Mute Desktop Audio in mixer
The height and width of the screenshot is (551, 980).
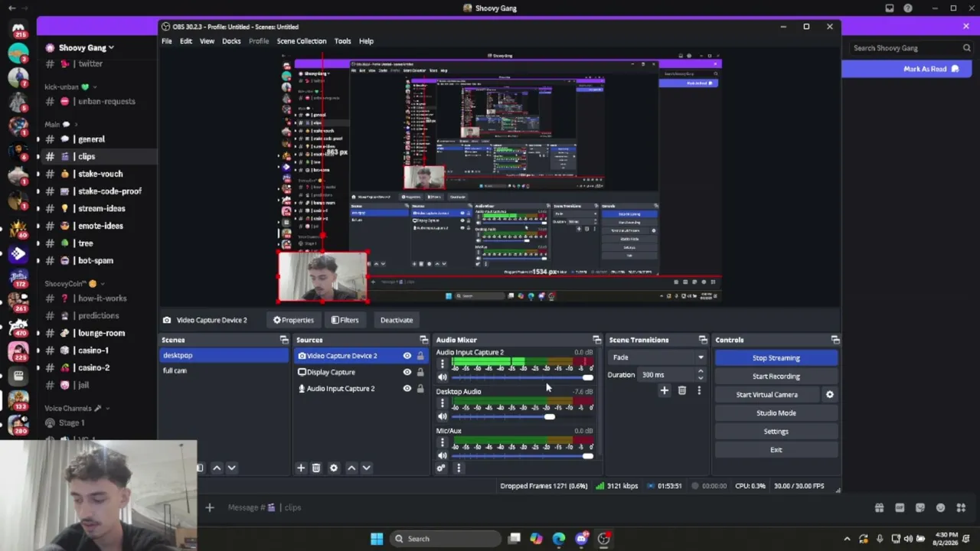point(442,416)
